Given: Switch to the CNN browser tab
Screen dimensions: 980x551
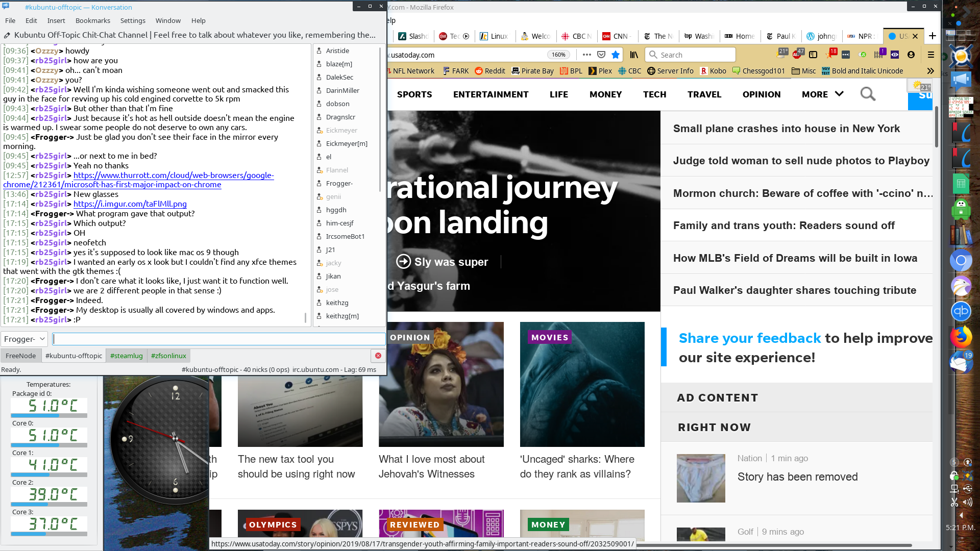Looking at the screenshot, I should click(617, 36).
